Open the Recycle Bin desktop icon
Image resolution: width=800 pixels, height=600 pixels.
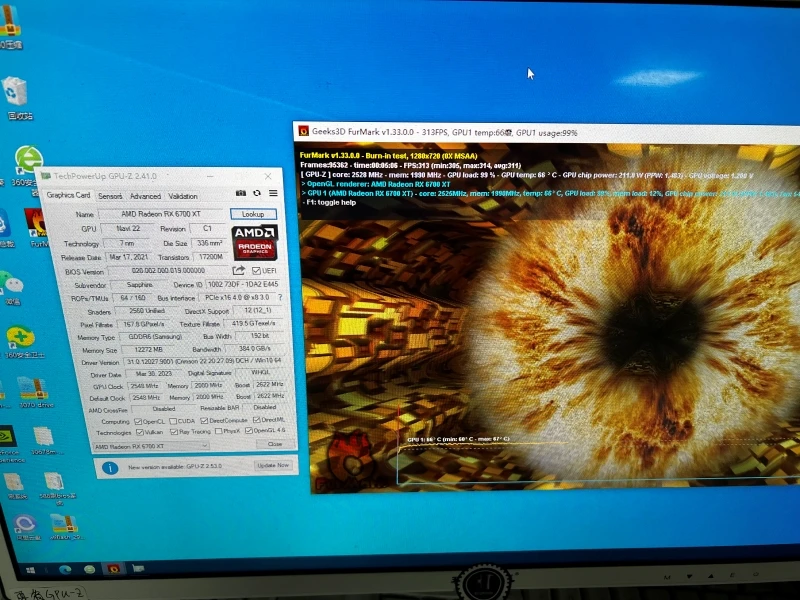(15, 92)
